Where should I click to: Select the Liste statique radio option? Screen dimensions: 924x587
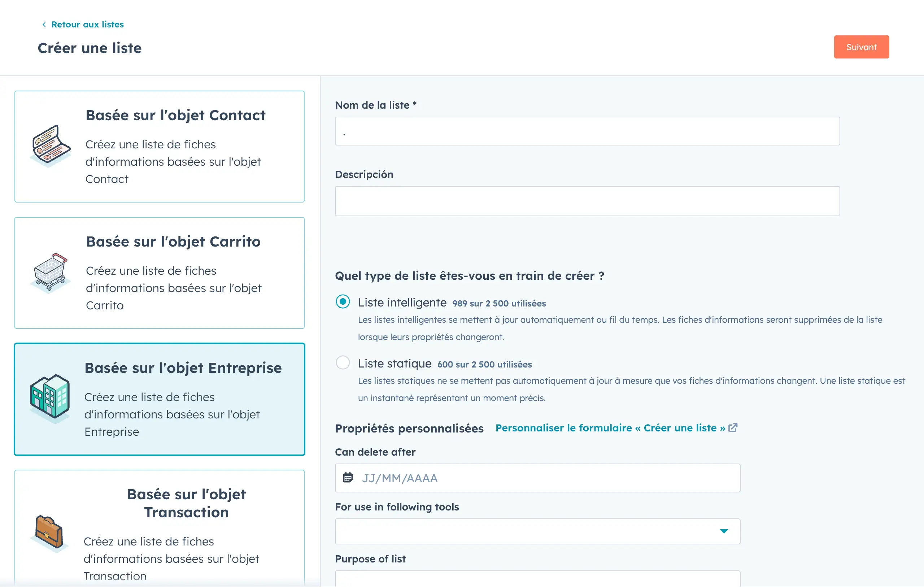pyautogui.click(x=343, y=362)
